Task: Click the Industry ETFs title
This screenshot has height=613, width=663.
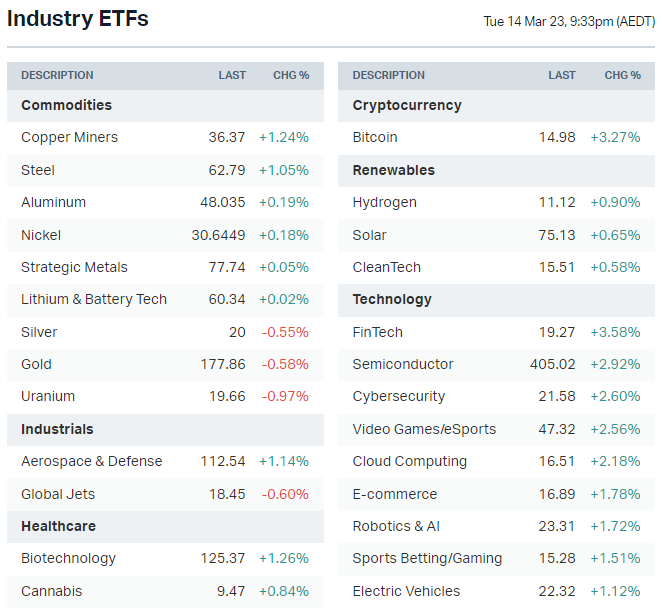Action: 78,19
